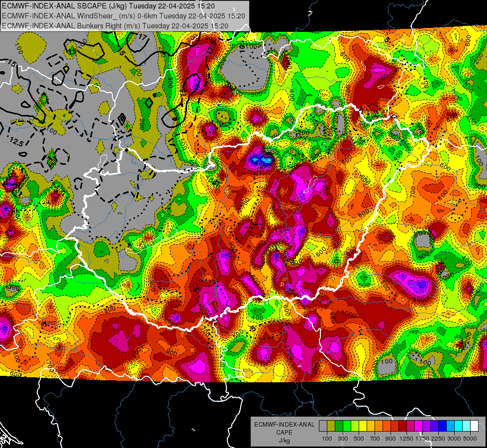
Task: Click the 100 legend tick label
Action: click(x=327, y=439)
